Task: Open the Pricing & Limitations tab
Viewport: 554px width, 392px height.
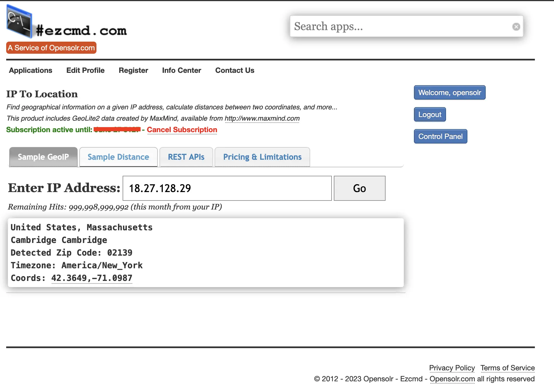Action: 262,157
